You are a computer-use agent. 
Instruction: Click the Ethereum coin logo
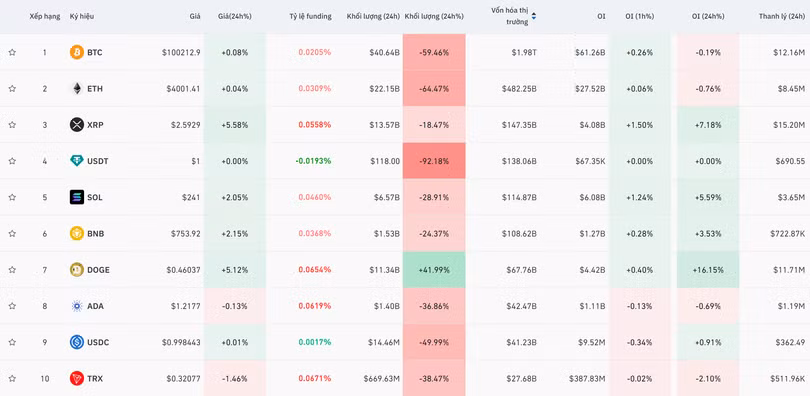click(76, 88)
